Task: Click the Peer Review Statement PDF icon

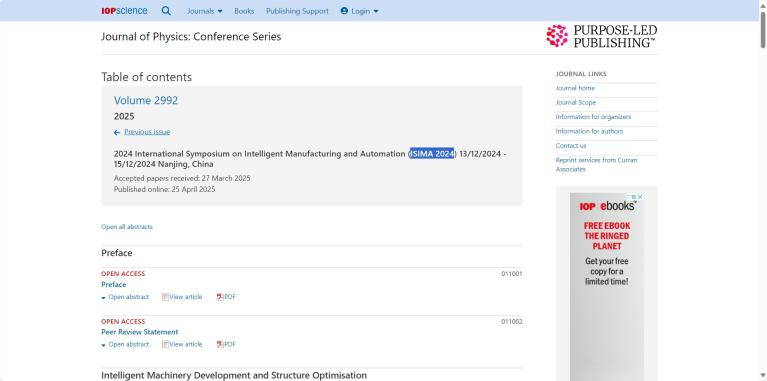Action: click(x=220, y=344)
